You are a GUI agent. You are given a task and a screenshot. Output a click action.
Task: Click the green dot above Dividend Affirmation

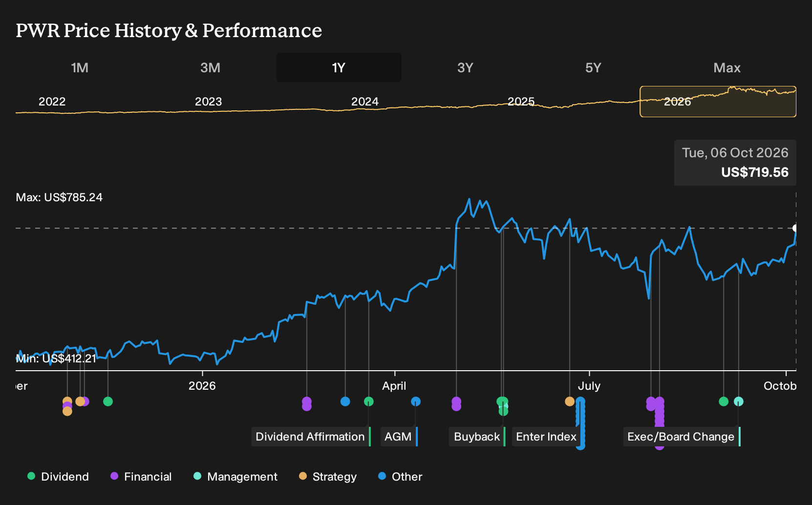369,401
